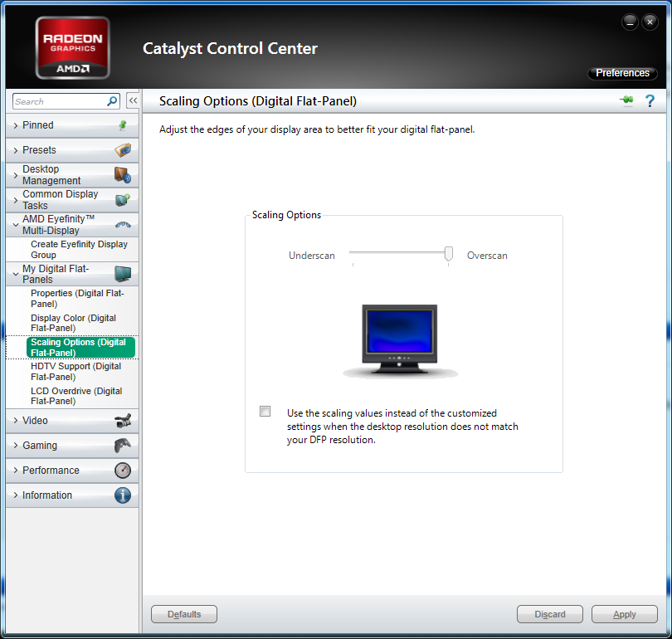Click the Discard button

coord(550,614)
